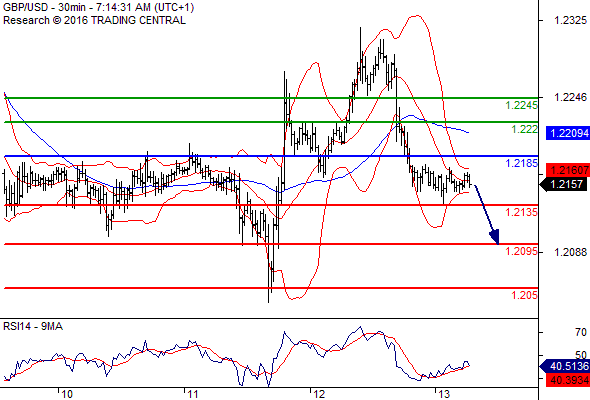Click the RSI14 - 9MA indicator title

[33, 326]
